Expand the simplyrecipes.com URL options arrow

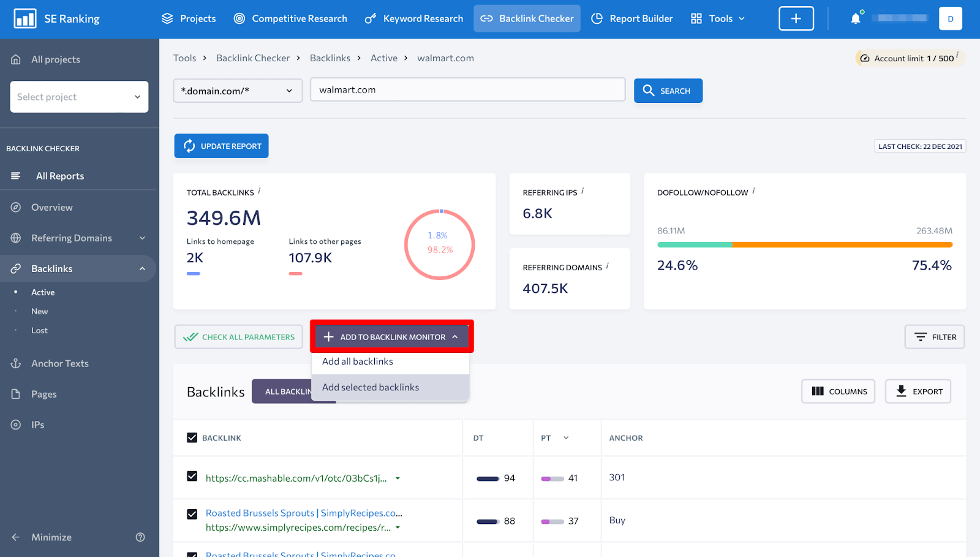coord(398,527)
